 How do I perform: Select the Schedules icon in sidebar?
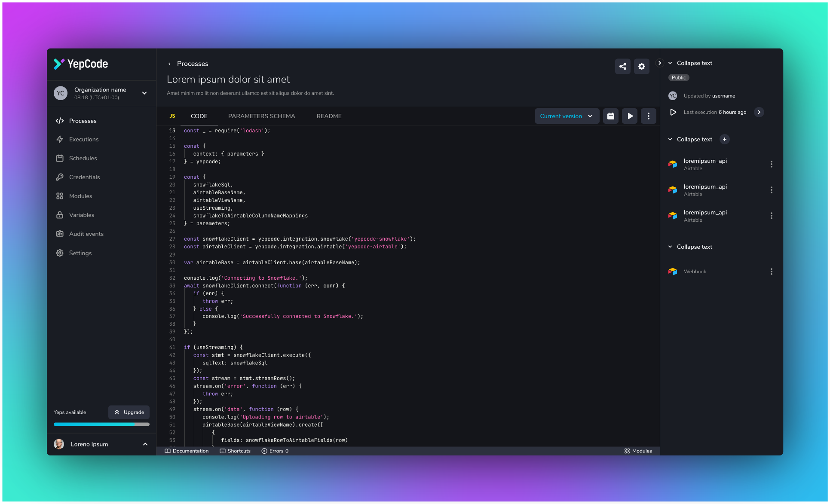60,158
